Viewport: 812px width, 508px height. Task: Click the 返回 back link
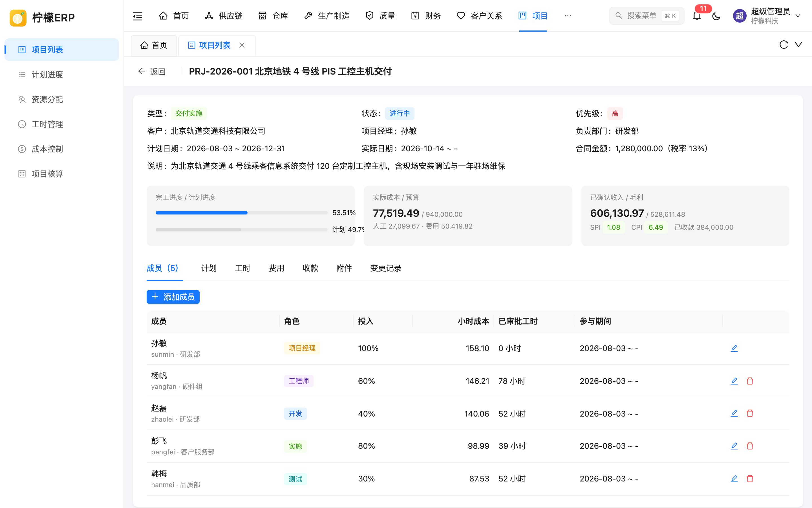[152, 72]
